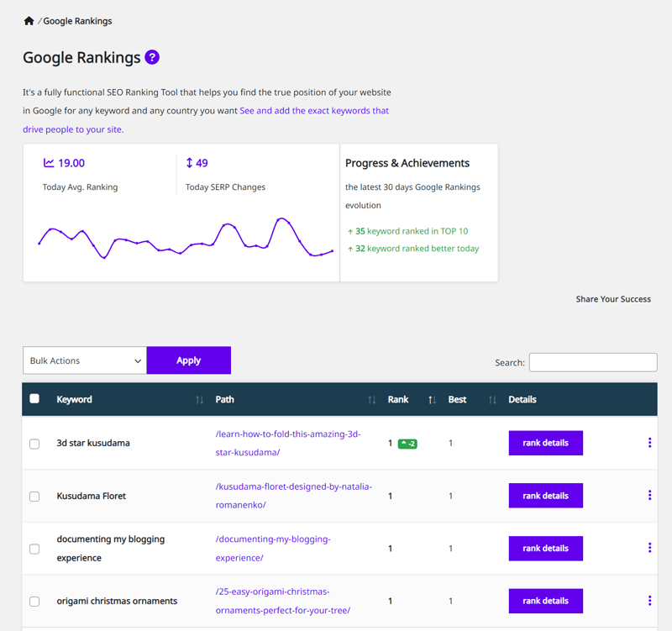Check the documenting my blogging experience row
672x631 pixels.
(34, 549)
